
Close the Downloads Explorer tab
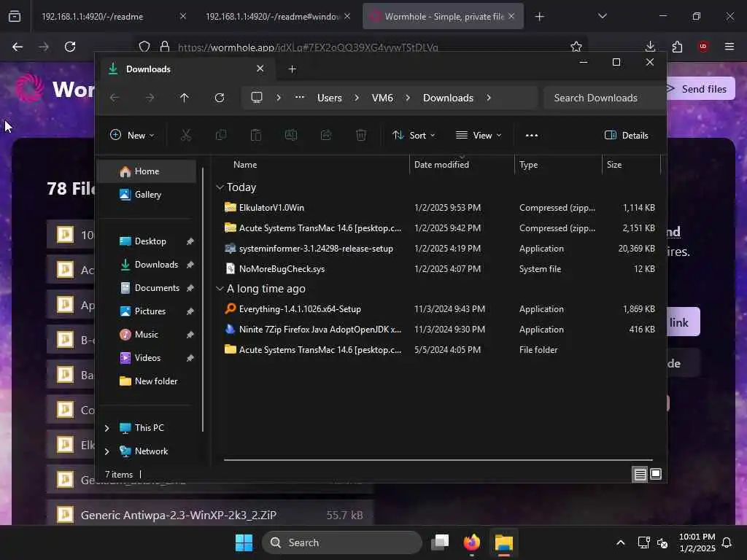coord(260,69)
